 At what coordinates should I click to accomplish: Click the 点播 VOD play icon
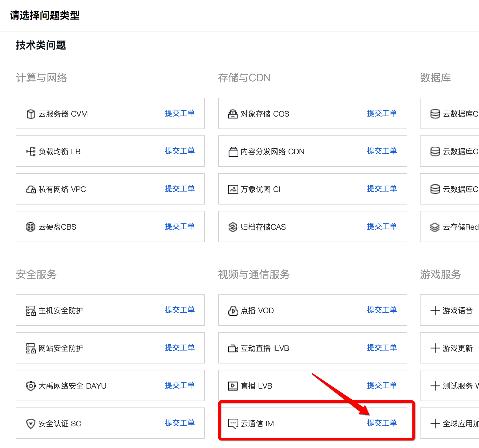pyautogui.click(x=233, y=310)
